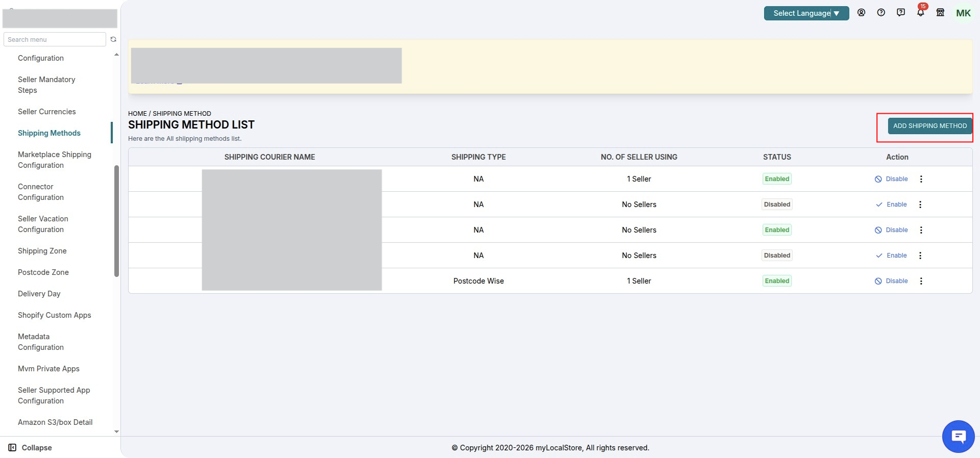The image size is (980, 458).
Task: Open Configuration in the sidebar
Action: point(41,58)
